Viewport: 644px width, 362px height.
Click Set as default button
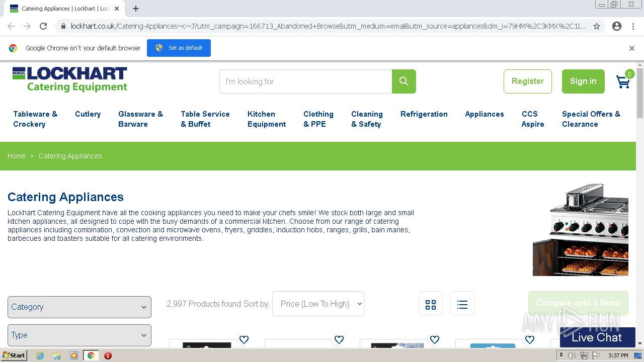tap(179, 48)
